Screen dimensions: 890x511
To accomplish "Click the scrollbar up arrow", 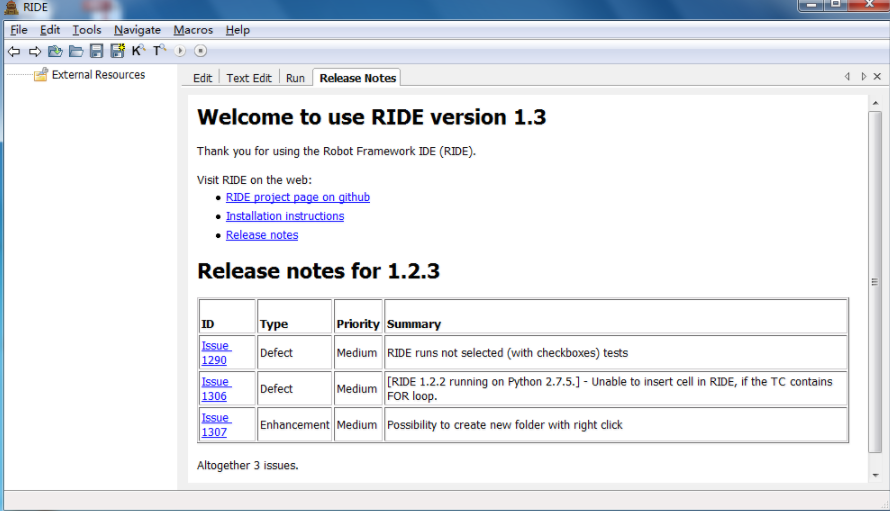I will pyautogui.click(x=875, y=103).
